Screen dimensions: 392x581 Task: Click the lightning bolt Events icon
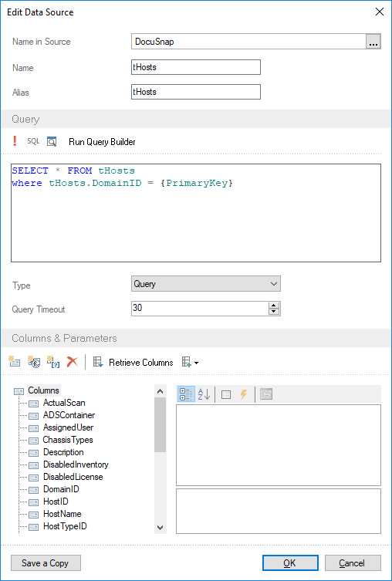243,394
